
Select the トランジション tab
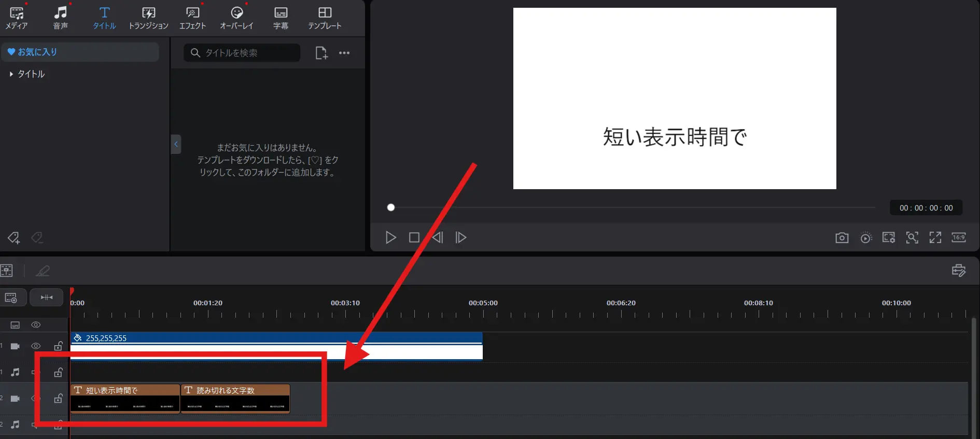pyautogui.click(x=148, y=18)
